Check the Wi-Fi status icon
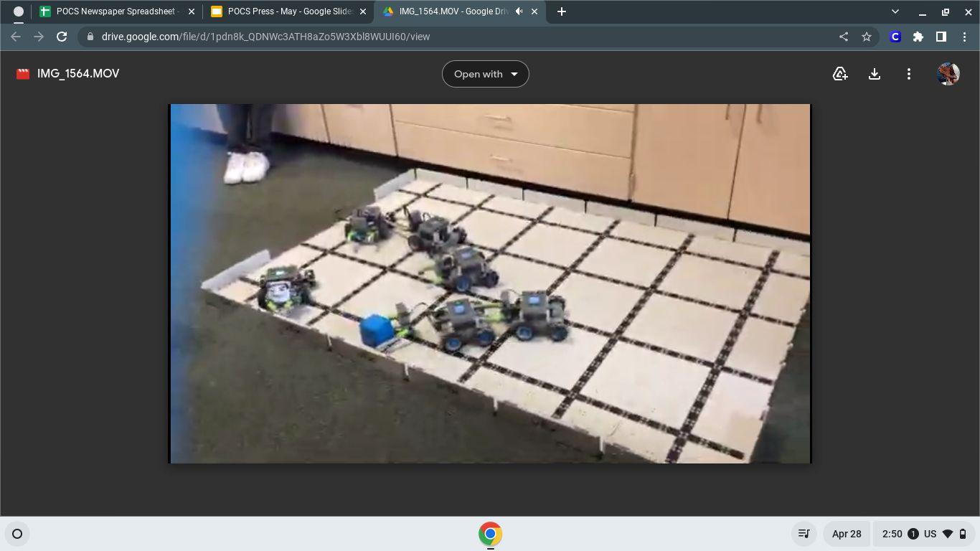This screenshot has height=551, width=980. [948, 534]
